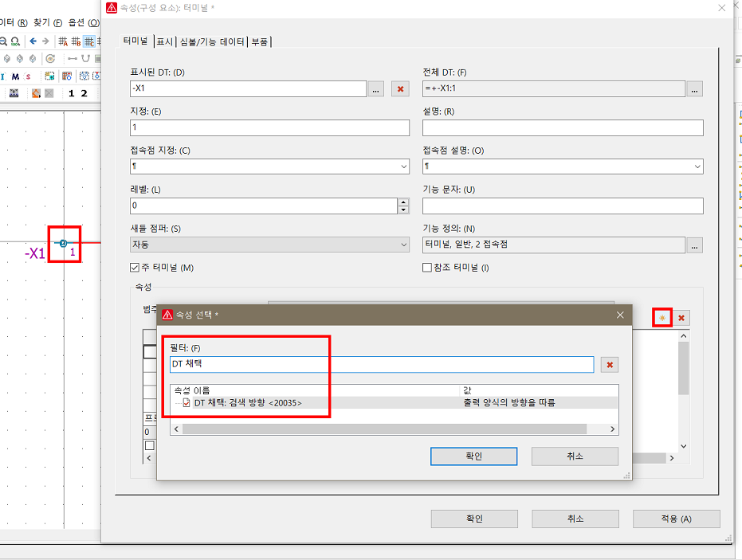Screen dimensions: 742x560
Task: Click the zoom 100% magnifier icon
Action: coord(15,41)
